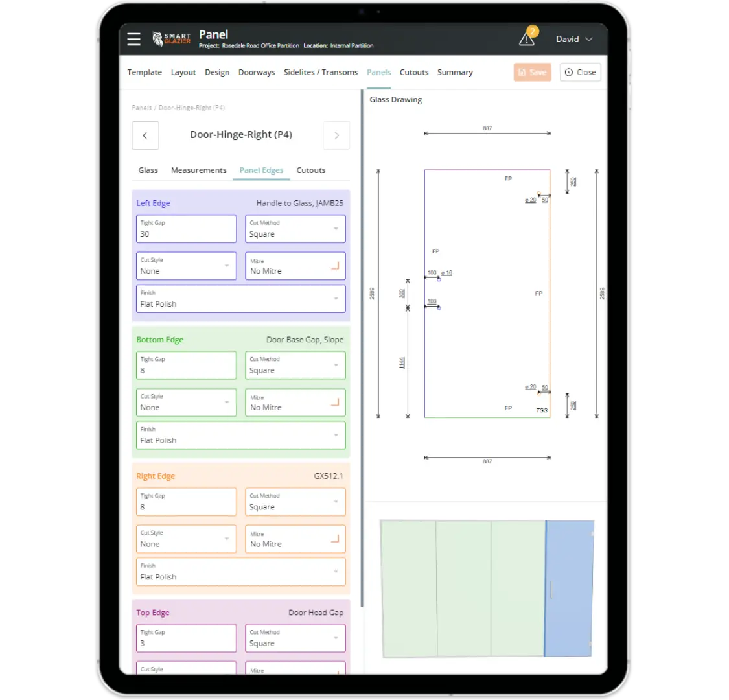This screenshot has width=729, height=700.
Task: Click the Right Edge mitre corner icon
Action: point(335,539)
